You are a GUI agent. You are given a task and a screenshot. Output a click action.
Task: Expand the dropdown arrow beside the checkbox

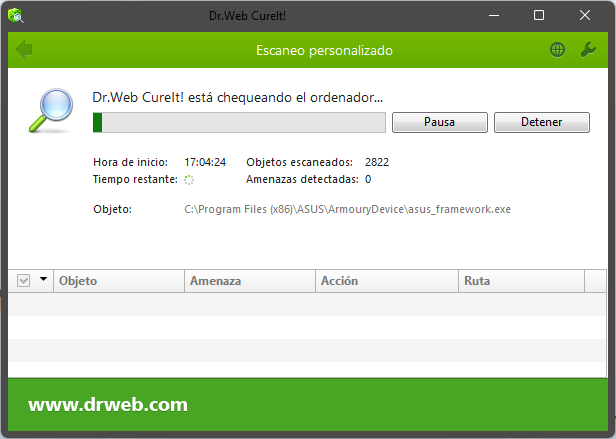[x=43, y=279]
